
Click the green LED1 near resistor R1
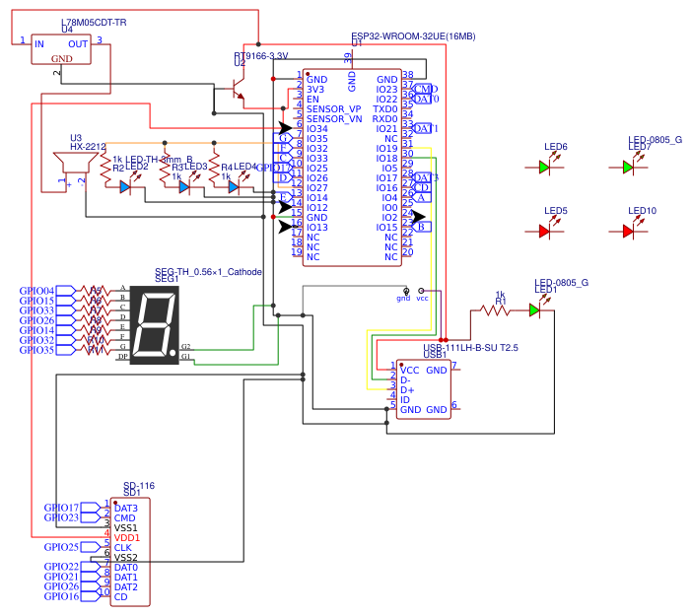pos(534,309)
